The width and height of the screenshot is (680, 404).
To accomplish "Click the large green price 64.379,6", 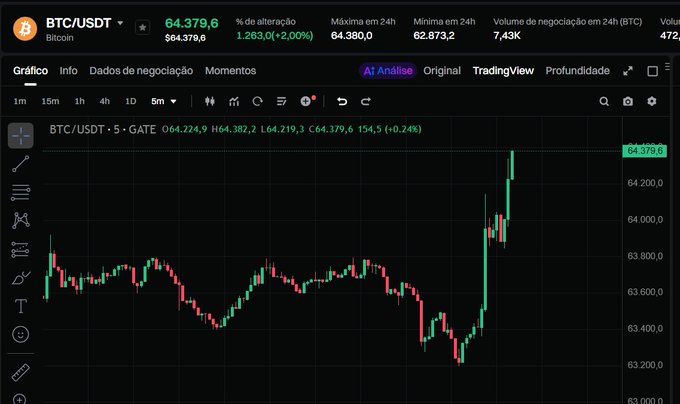I will 191,23.
